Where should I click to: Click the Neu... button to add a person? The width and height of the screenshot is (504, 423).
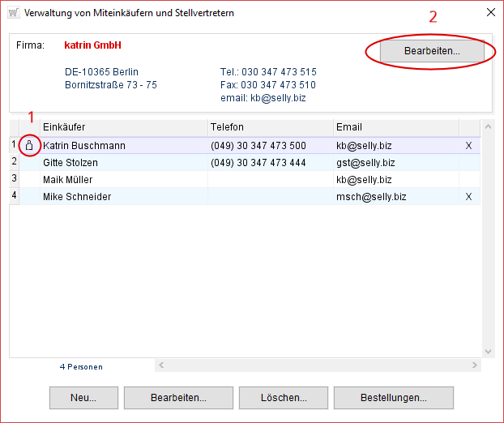coord(83,398)
